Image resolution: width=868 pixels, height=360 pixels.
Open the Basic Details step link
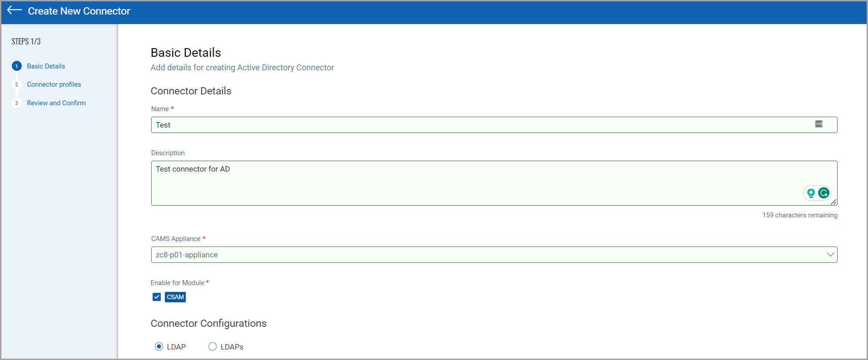pos(46,66)
